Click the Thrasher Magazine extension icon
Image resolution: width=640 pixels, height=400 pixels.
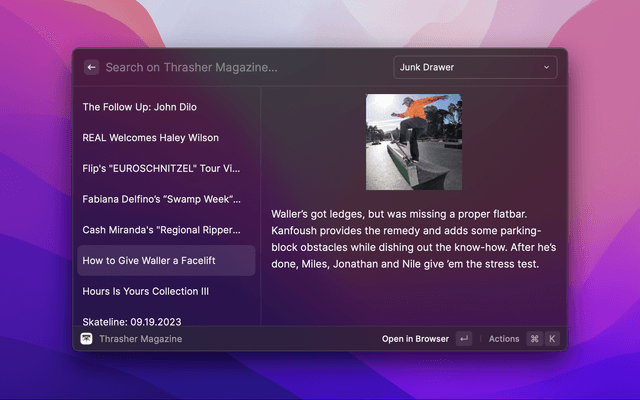point(87,339)
